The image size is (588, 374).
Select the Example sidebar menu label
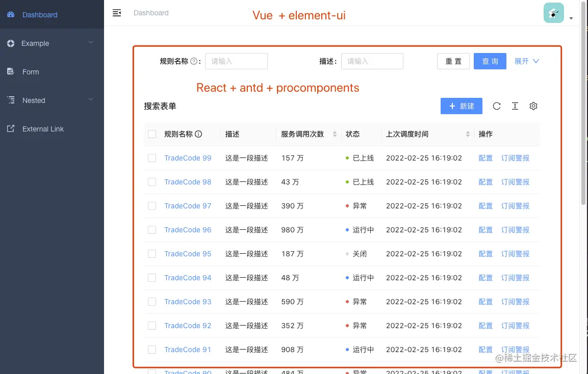[x=35, y=43]
